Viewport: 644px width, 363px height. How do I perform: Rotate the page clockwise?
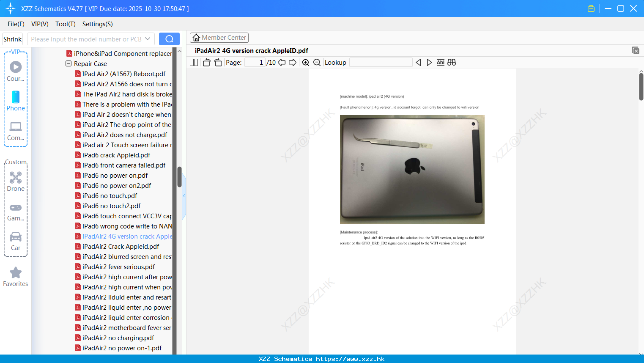coord(218,63)
